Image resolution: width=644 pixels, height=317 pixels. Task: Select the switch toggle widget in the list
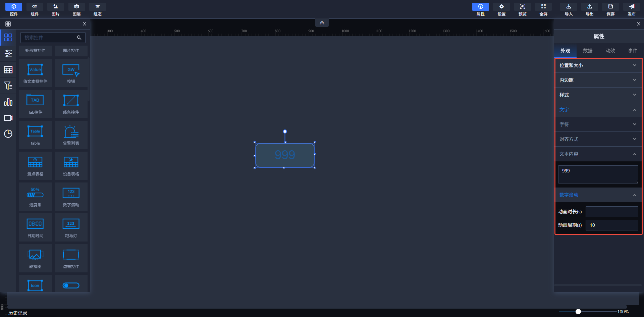(71, 285)
